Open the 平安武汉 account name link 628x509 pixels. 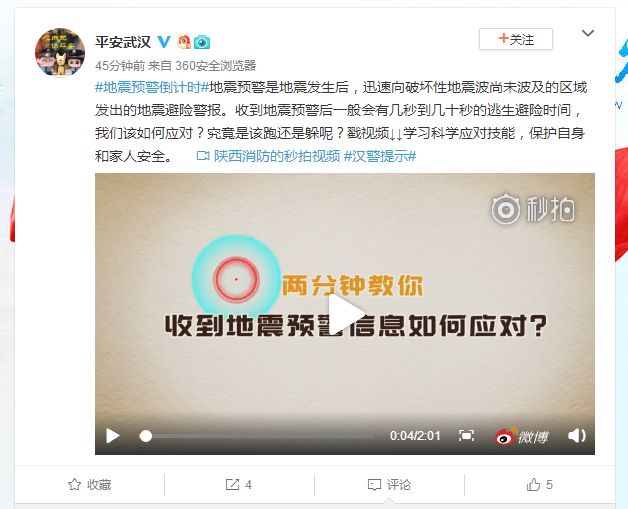coord(123,42)
